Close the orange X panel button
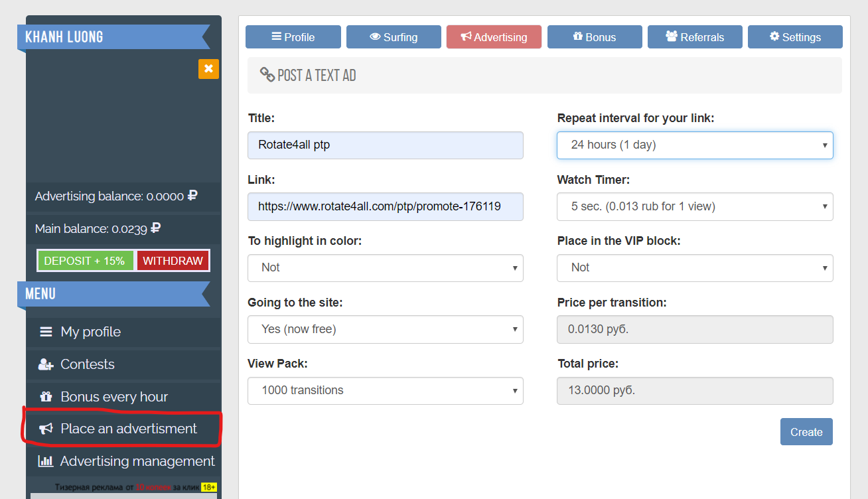This screenshot has height=499, width=868. tap(208, 69)
